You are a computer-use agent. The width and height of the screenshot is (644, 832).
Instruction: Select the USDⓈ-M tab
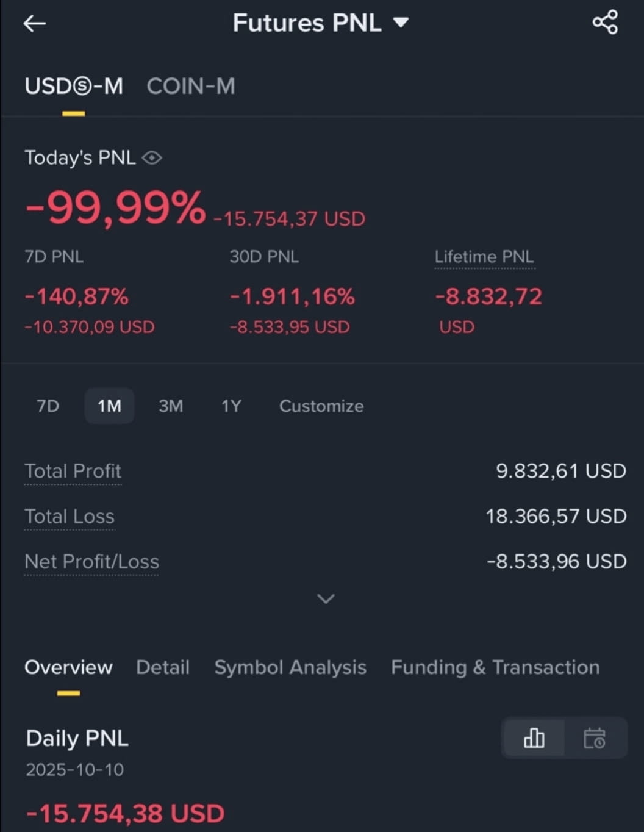74,86
